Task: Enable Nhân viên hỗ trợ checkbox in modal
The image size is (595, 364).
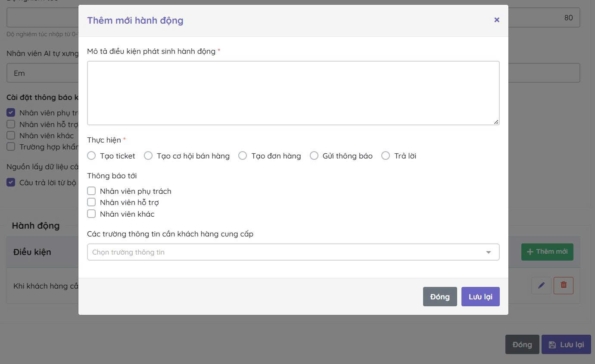Action: (x=91, y=202)
